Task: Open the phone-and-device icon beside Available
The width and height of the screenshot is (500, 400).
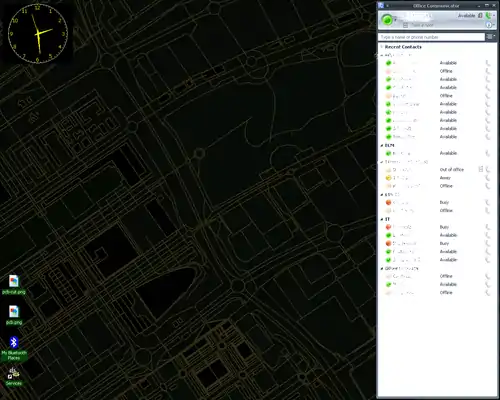Action: (480, 16)
